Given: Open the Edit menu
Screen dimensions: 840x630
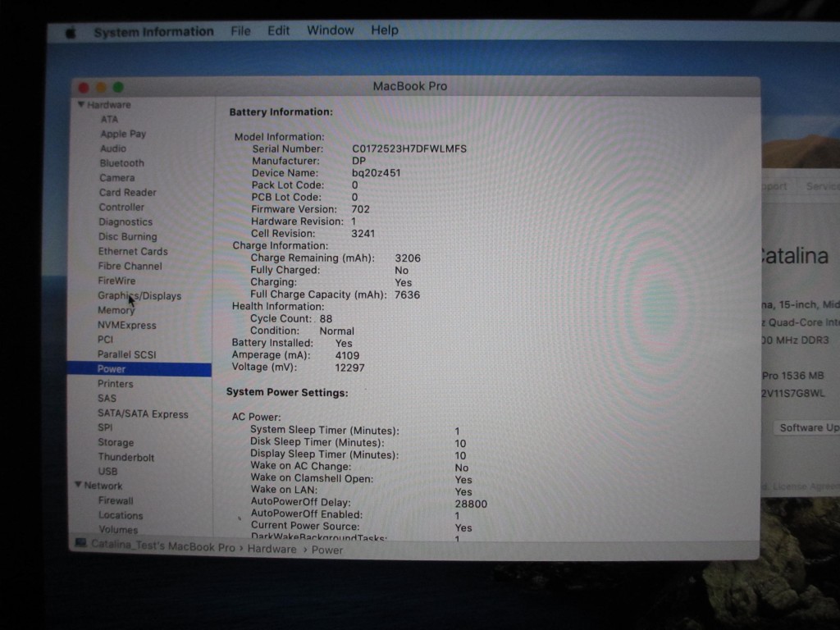Looking at the screenshot, I should click(x=279, y=30).
